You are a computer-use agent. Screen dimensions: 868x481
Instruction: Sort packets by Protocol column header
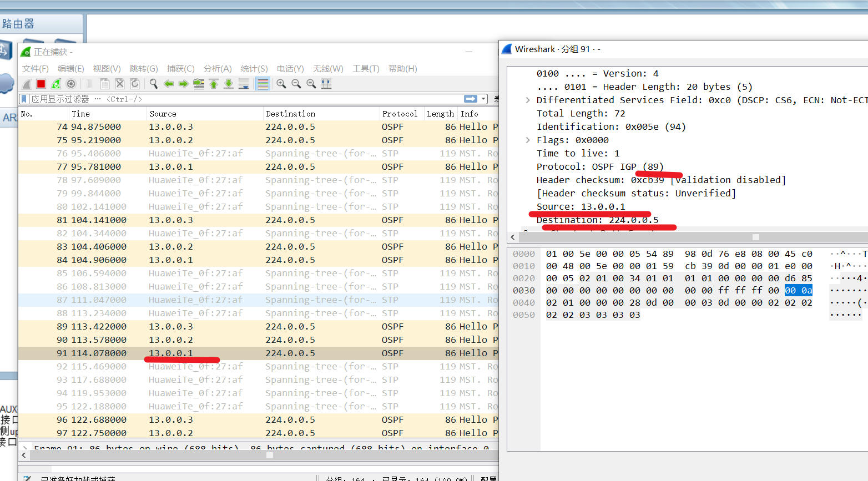(x=402, y=114)
